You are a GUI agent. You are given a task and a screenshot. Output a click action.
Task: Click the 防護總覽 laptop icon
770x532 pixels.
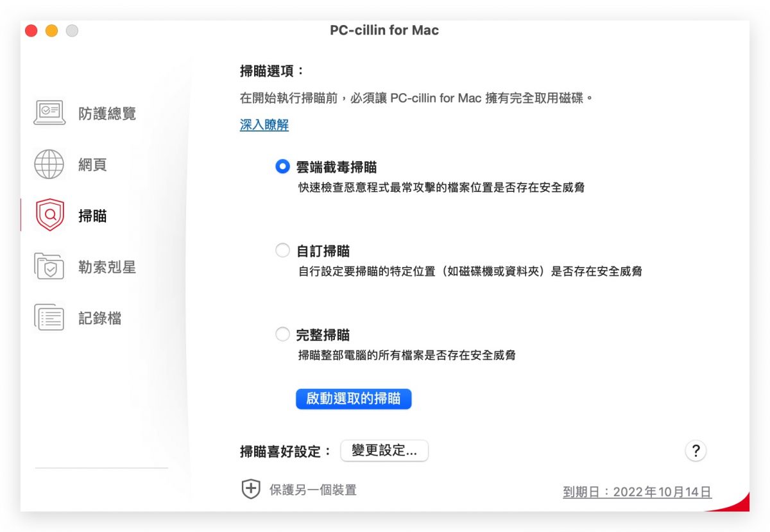tap(49, 113)
